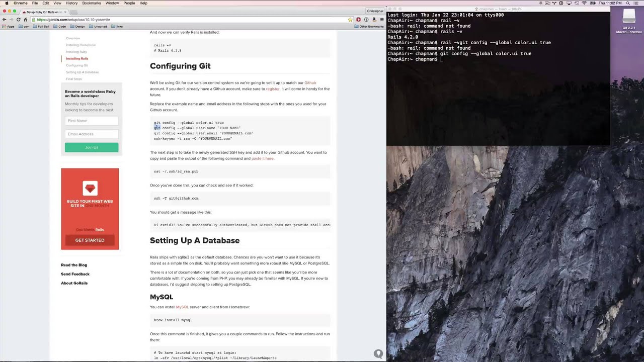
Task: Go to Installing Rails in sidebar
Action: 77,58
